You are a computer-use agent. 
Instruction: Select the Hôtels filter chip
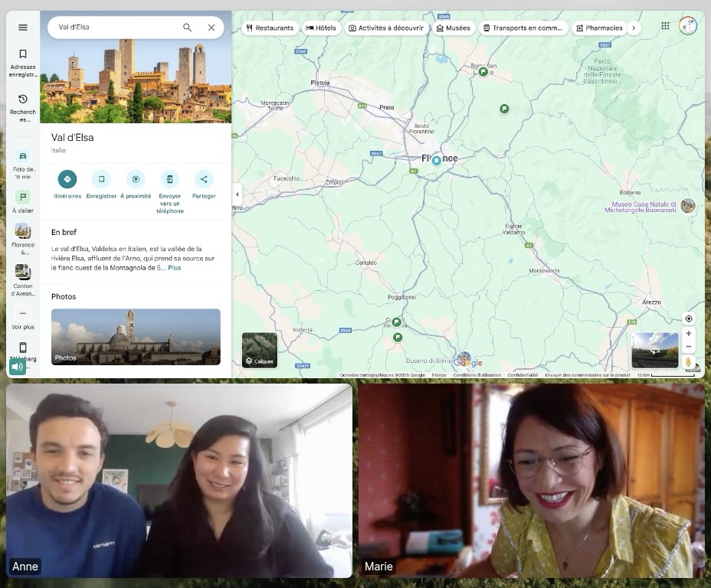tap(321, 28)
